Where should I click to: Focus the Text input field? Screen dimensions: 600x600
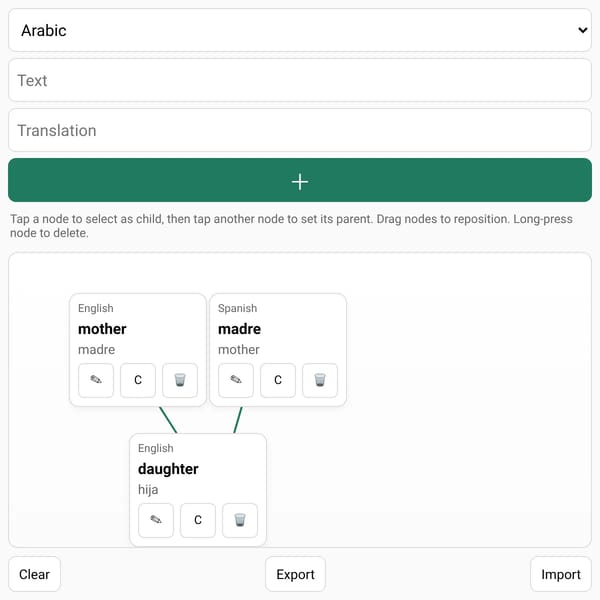click(x=300, y=80)
